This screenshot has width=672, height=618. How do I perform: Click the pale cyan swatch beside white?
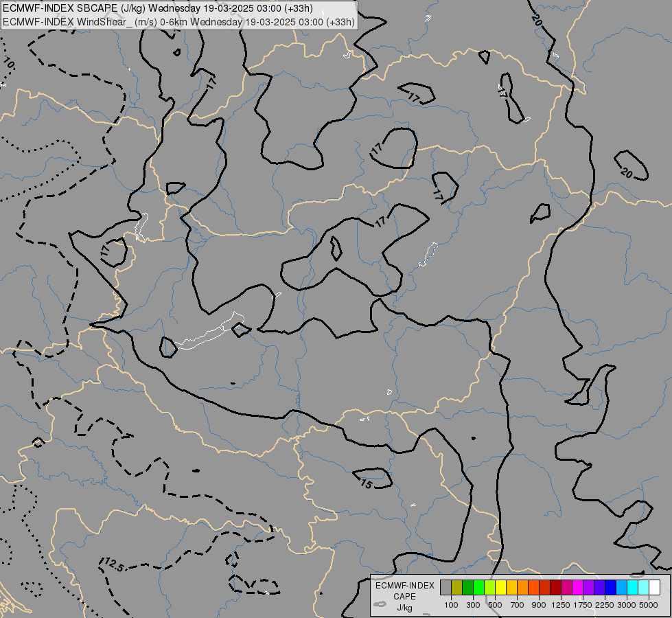[x=643, y=588]
